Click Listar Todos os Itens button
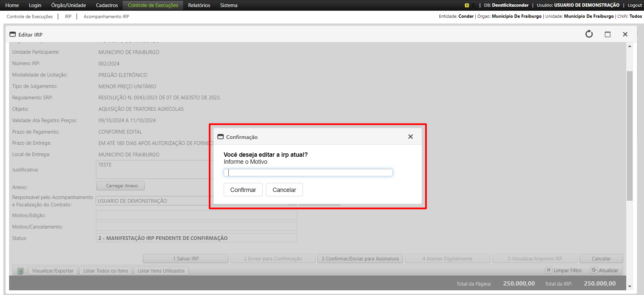 tap(106, 271)
